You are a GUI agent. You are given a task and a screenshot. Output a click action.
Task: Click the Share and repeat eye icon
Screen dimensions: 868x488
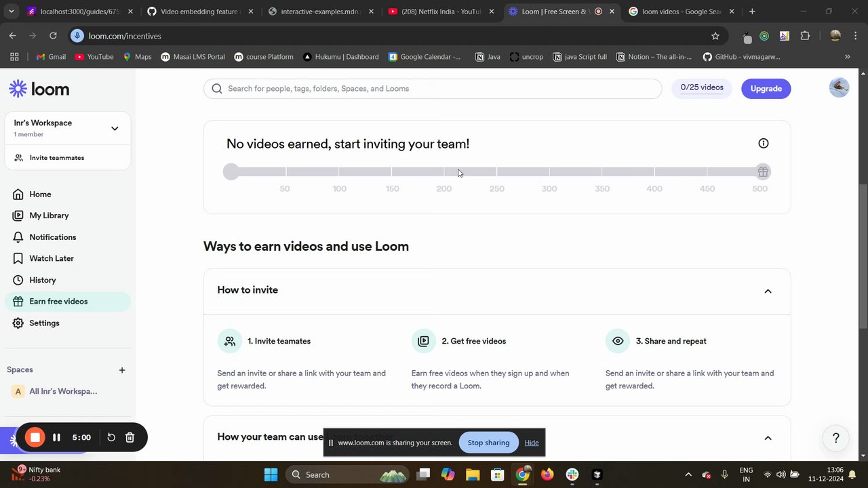click(x=618, y=341)
